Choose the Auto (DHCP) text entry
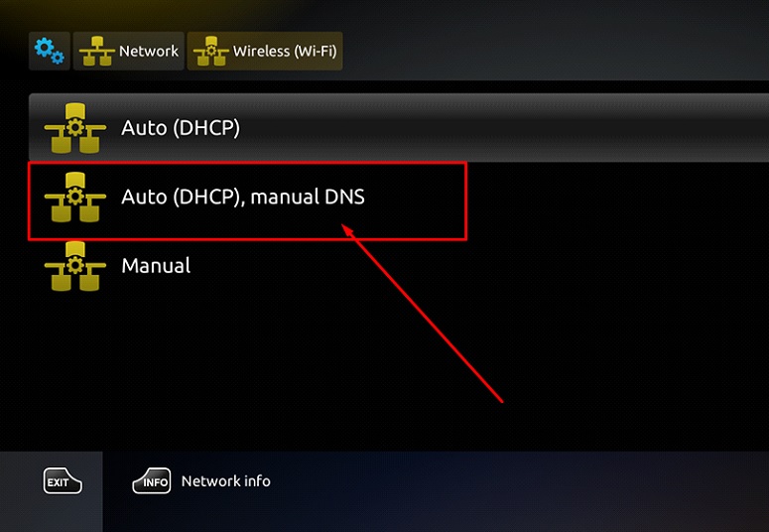 pos(181,128)
